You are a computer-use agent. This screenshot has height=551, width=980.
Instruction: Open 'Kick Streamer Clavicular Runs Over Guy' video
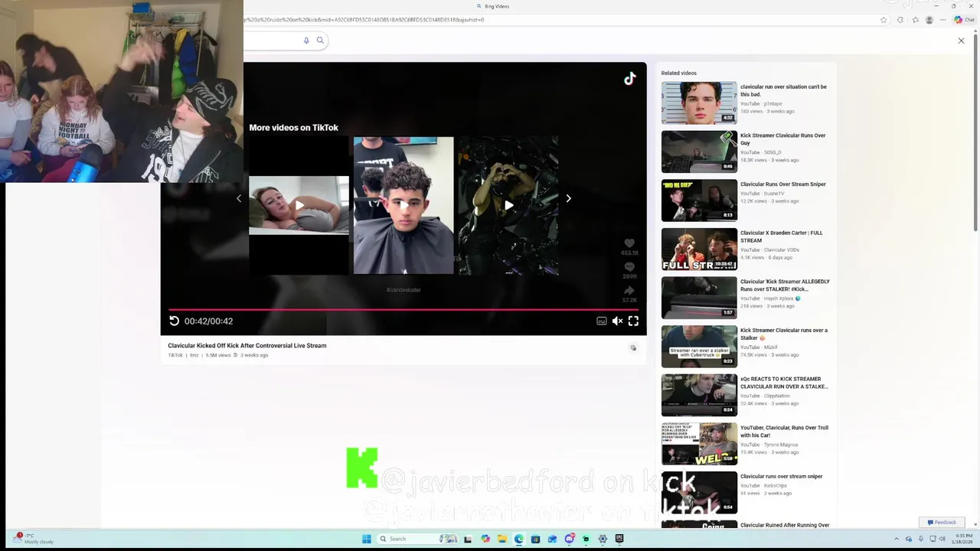(782, 139)
